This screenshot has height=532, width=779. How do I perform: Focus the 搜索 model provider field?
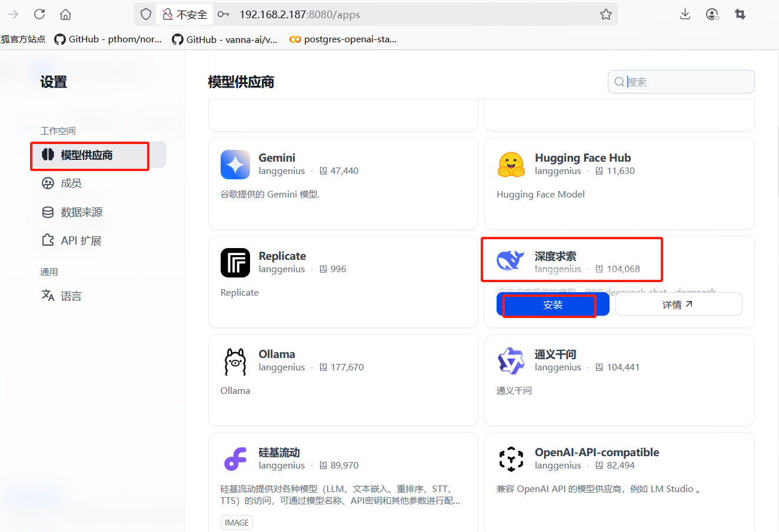tap(681, 82)
